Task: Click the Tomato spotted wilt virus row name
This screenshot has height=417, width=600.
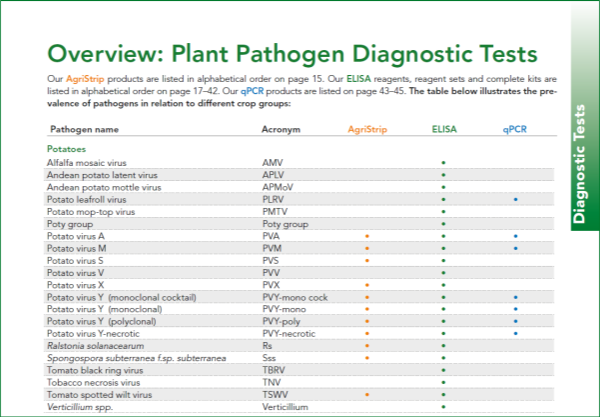Action: tap(99, 395)
